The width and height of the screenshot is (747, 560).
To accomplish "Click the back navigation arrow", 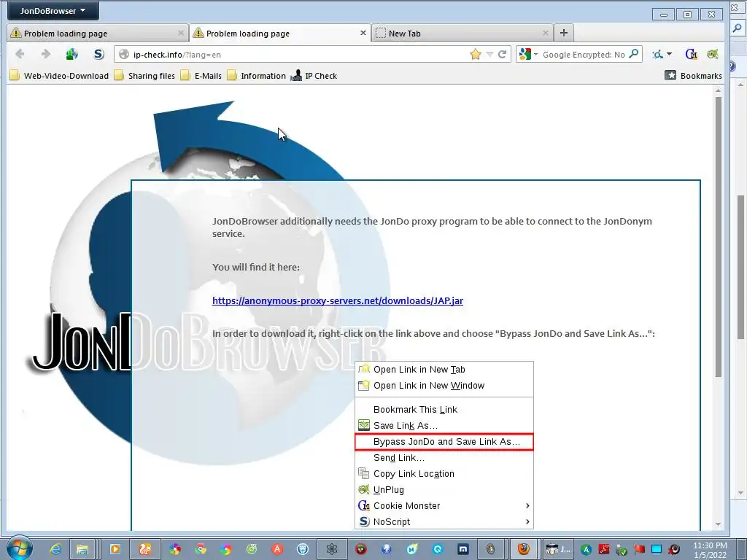I will click(x=20, y=54).
